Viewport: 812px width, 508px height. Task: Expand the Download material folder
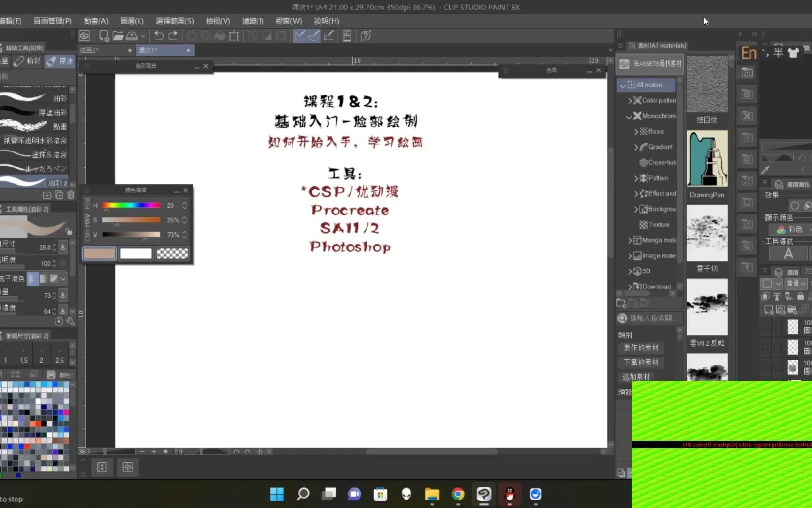tap(630, 287)
